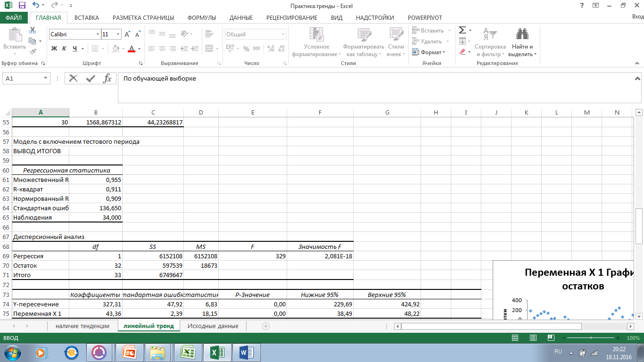Open the Найти и выделить dropdown
This screenshot has width=644, height=362.
coord(522,50)
